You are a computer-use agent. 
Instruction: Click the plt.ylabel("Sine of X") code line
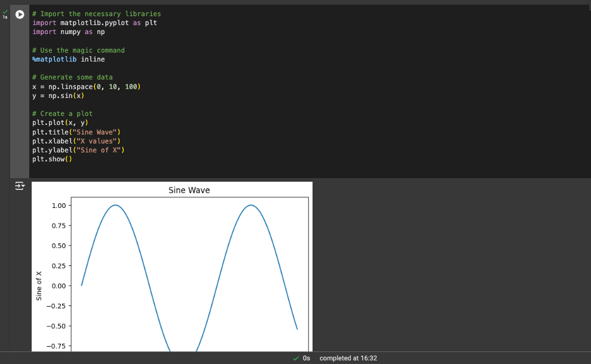(80, 150)
